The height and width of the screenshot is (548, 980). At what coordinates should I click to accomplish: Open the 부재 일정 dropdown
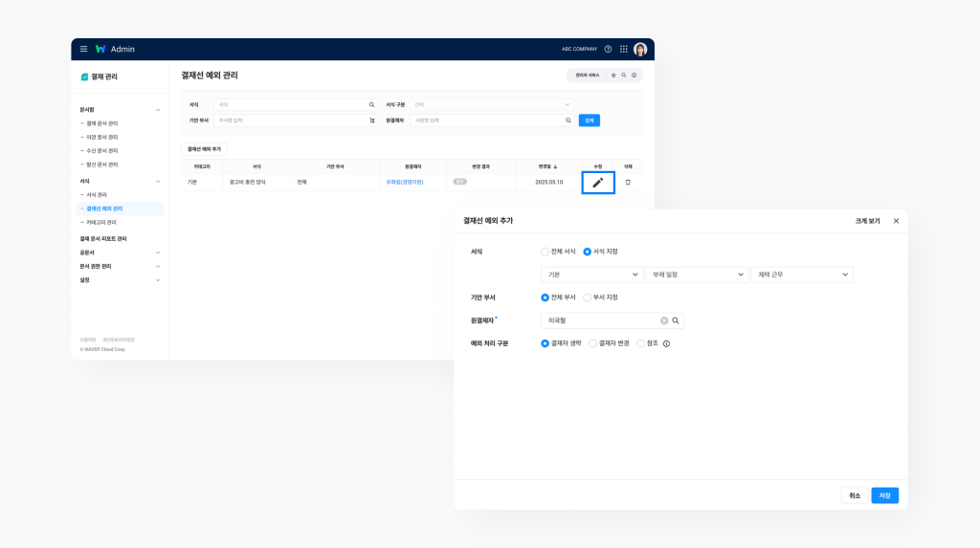(697, 274)
